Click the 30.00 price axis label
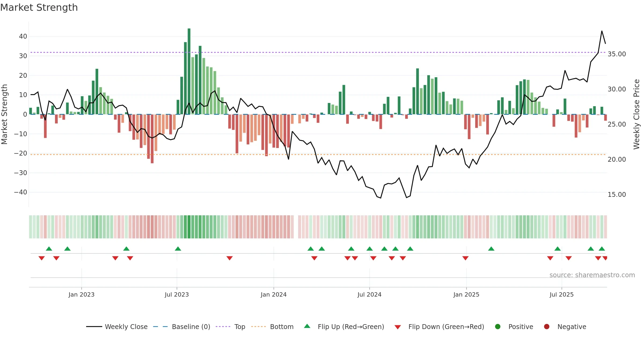 (x=617, y=89)
